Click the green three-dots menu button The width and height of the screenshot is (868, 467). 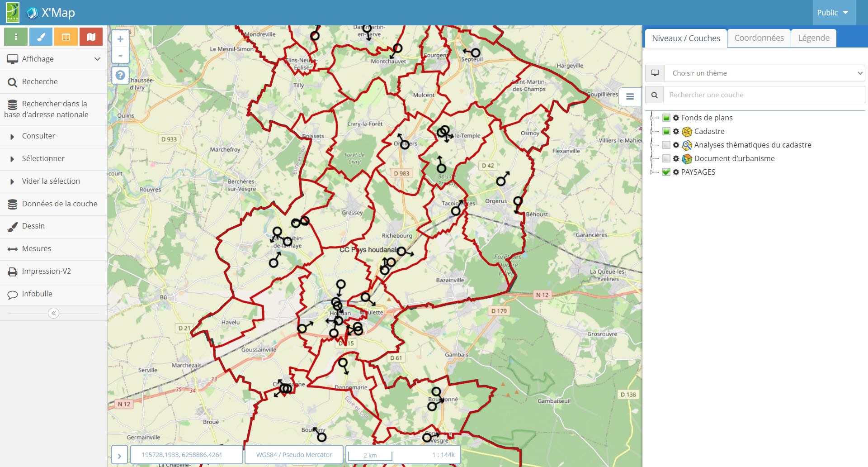pos(16,37)
